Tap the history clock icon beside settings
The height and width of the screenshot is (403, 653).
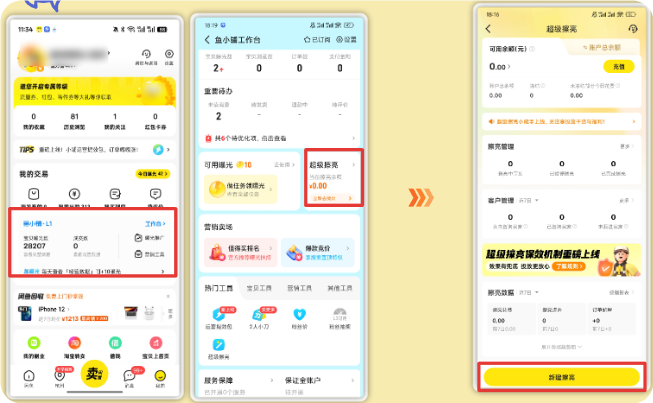tap(146, 54)
